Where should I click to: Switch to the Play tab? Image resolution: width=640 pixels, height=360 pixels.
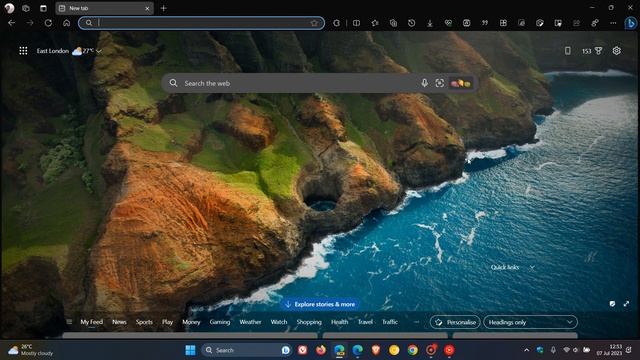tap(167, 322)
